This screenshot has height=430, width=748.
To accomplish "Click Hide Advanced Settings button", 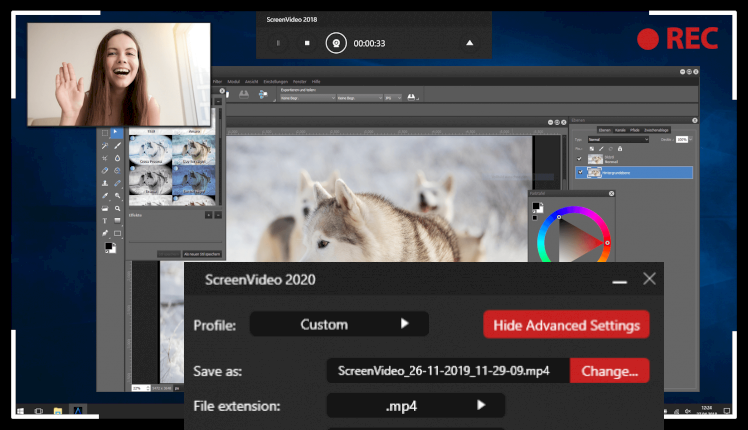I will pyautogui.click(x=566, y=325).
